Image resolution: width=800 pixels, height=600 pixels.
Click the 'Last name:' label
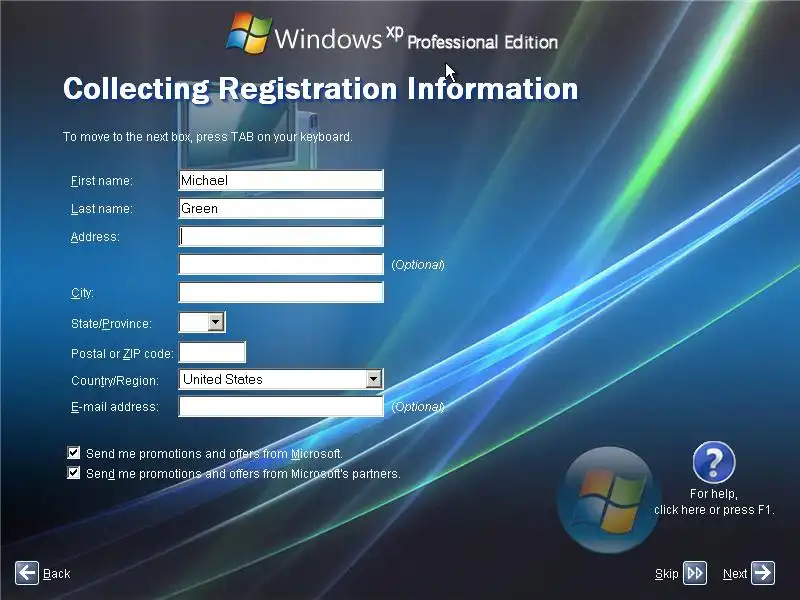coord(102,209)
